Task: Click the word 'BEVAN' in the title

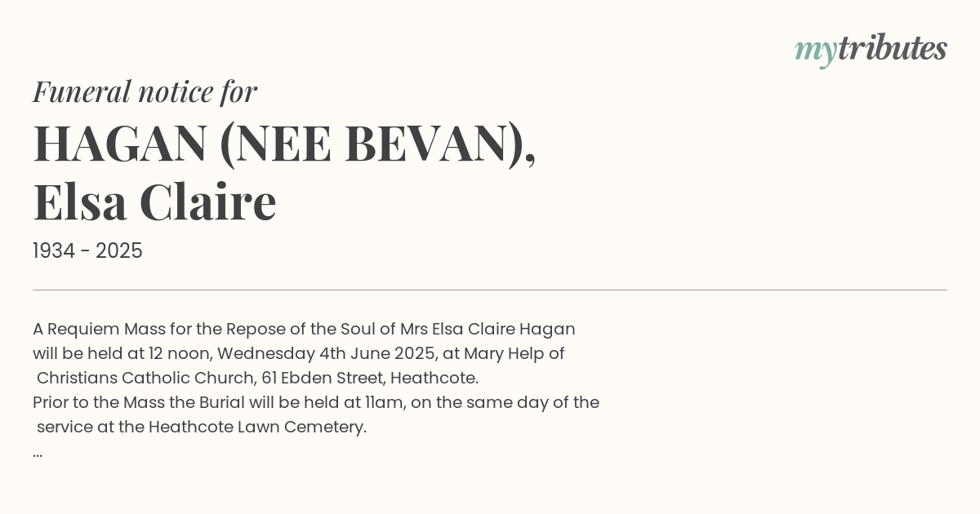Action: [425, 143]
